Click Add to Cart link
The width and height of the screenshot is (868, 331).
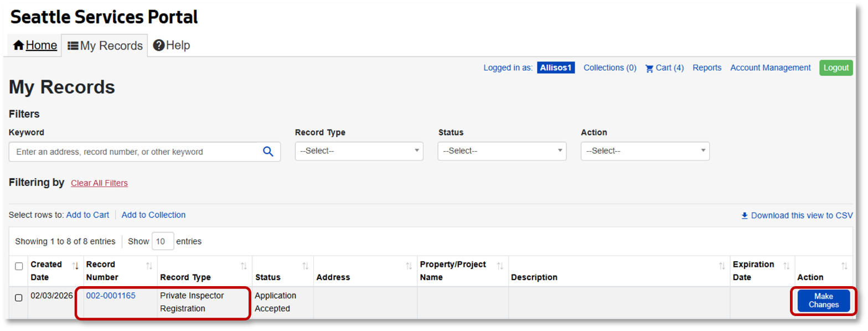tap(87, 215)
